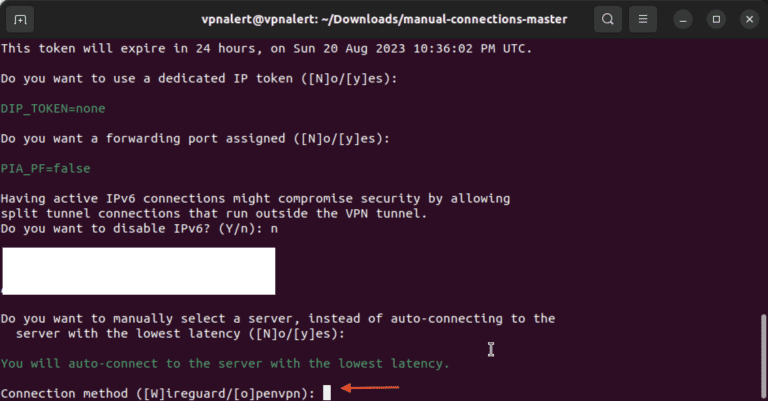This screenshot has width=768, height=401.
Task: Click the active IPv6 connections warning
Action: click(255, 199)
